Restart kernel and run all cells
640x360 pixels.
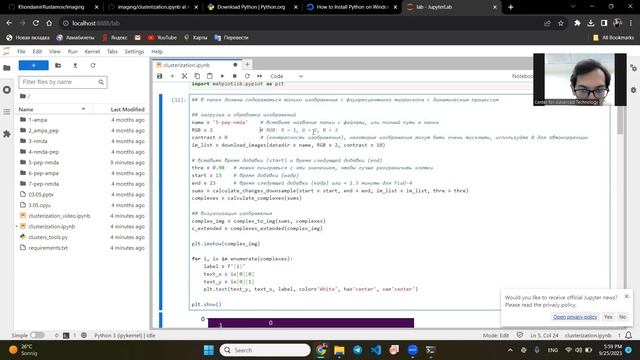click(260, 76)
